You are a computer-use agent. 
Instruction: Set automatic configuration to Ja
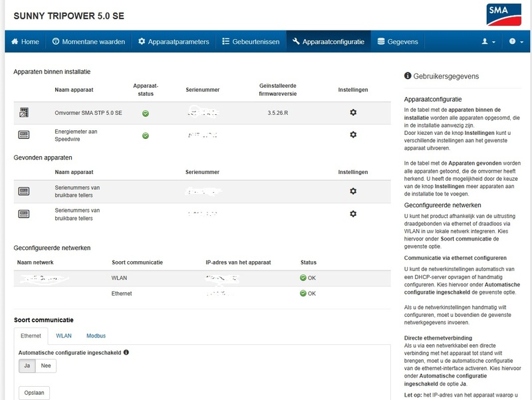point(27,365)
